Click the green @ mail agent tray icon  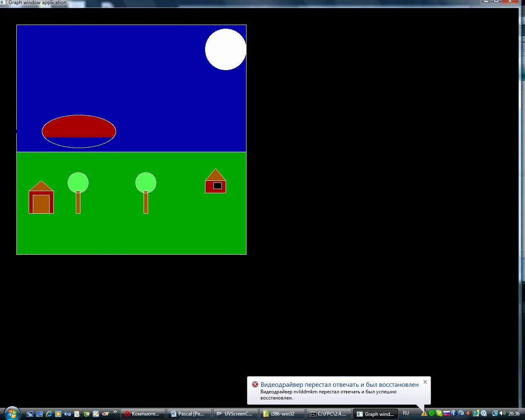pyautogui.click(x=431, y=413)
